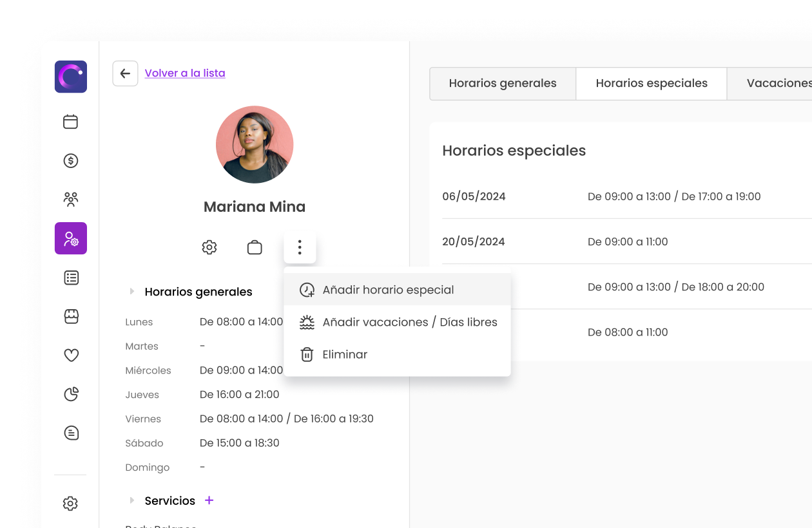Open the pie chart reports sidebar icon
Image resolution: width=812 pixels, height=528 pixels.
(71, 394)
